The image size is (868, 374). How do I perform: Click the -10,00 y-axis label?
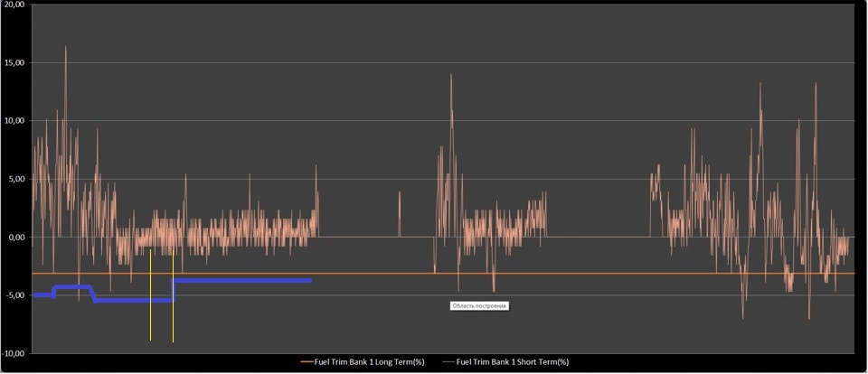(13, 351)
